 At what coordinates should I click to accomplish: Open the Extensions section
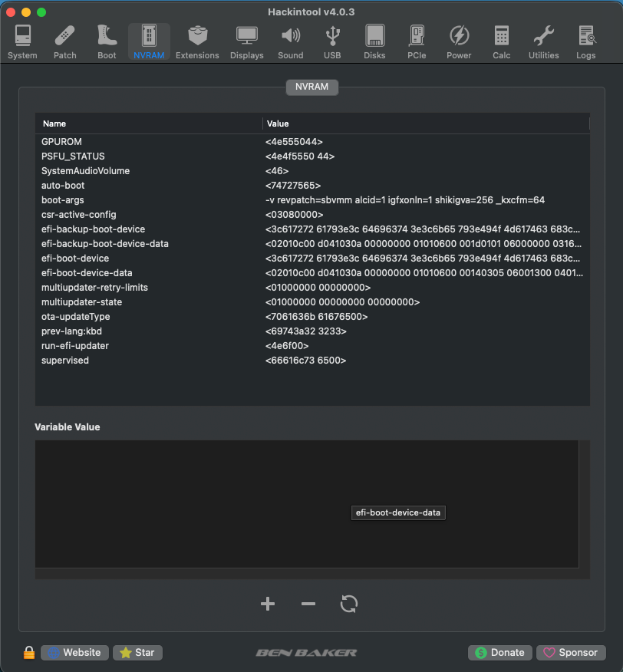point(197,42)
